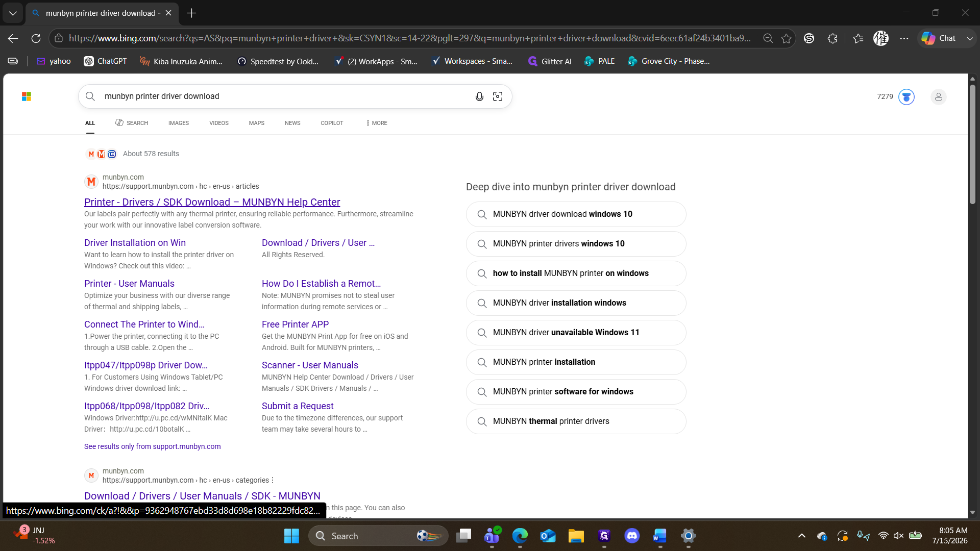Switch to the MAPS tab
Screen dimensions: 980x551
[x=257, y=123]
